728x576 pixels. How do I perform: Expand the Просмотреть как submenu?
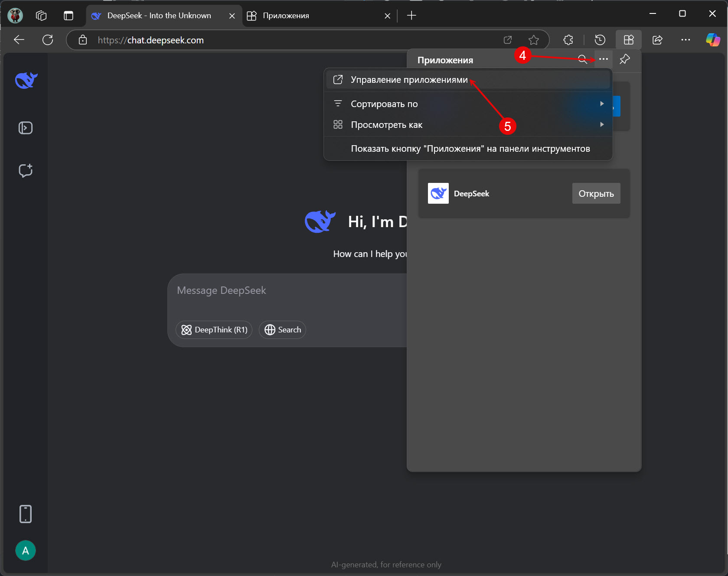[468, 125]
